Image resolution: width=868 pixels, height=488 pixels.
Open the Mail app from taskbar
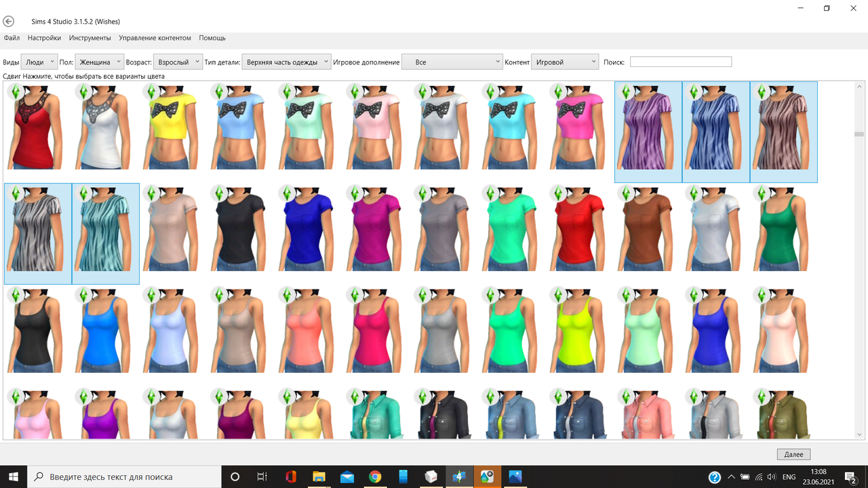coord(347,476)
